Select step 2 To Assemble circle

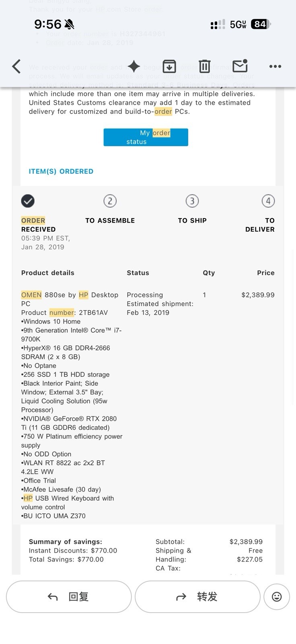tap(110, 201)
